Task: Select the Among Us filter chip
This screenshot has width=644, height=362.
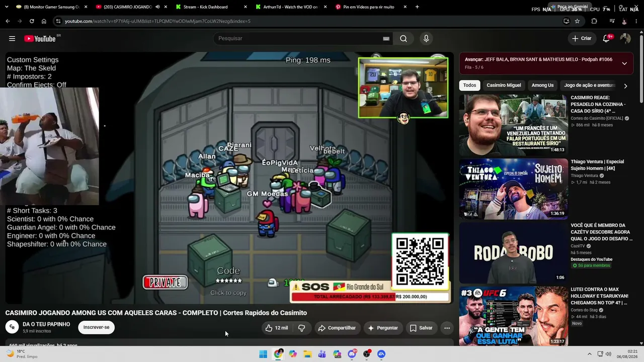Action: click(542, 85)
